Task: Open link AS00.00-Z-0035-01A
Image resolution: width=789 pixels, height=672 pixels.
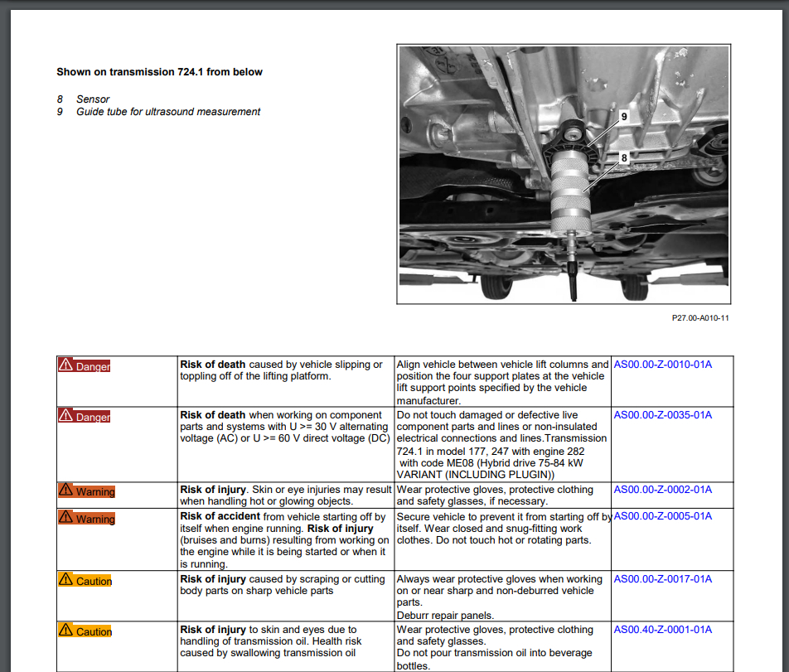Action: pos(663,415)
